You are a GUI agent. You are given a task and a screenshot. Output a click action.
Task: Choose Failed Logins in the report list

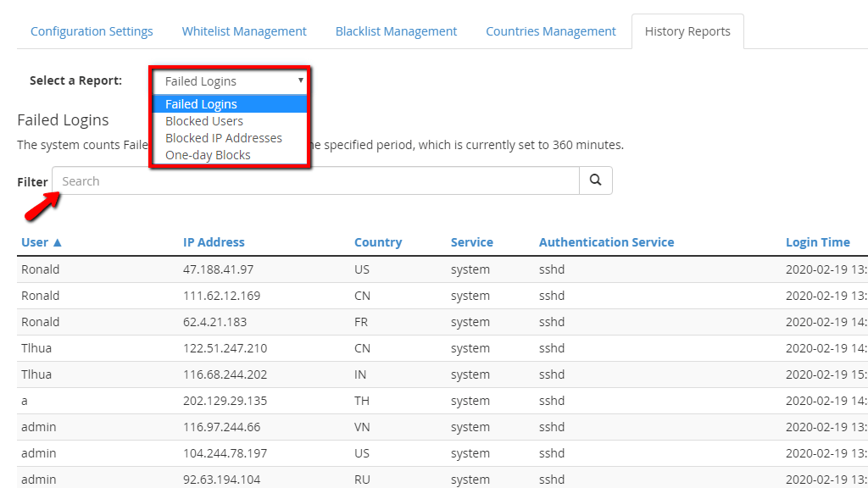(231, 104)
